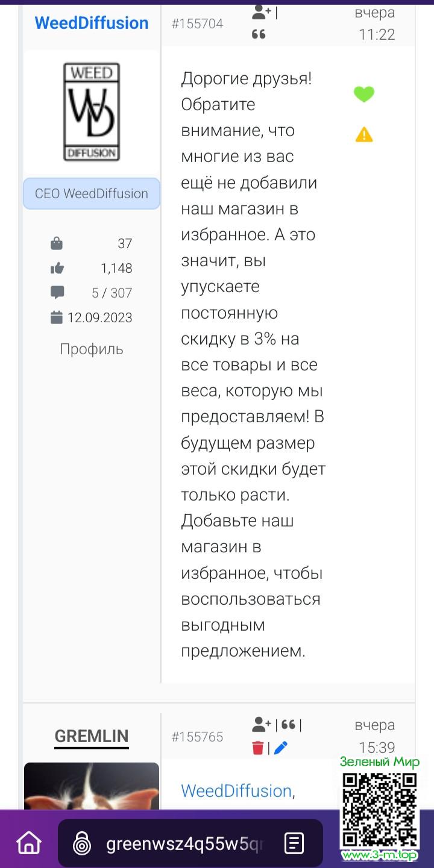Tap the browser home icon
The width and height of the screenshot is (434, 868).
click(x=29, y=843)
